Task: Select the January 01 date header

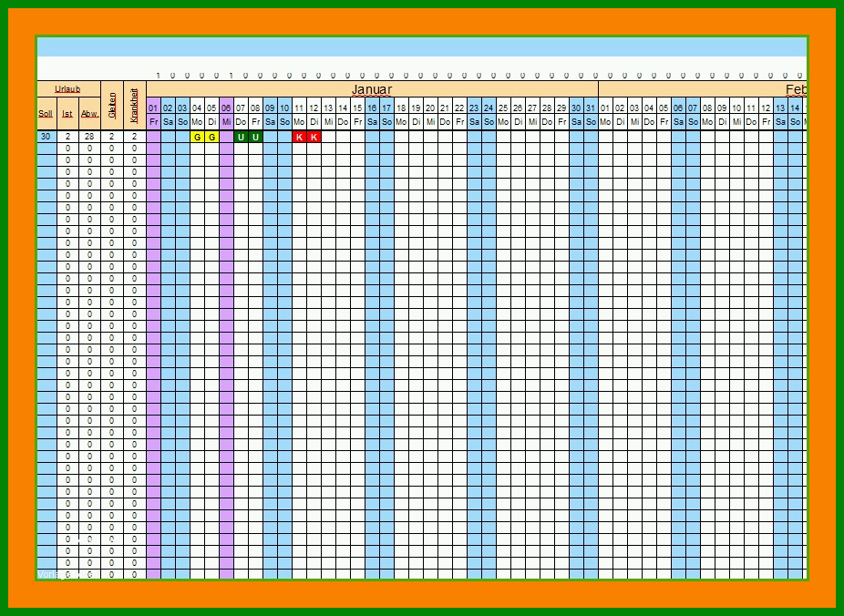Action: click(153, 108)
